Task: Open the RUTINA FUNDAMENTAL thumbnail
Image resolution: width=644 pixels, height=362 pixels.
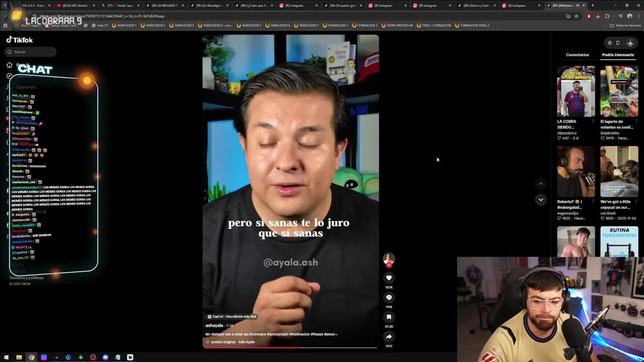Action: [619, 242]
